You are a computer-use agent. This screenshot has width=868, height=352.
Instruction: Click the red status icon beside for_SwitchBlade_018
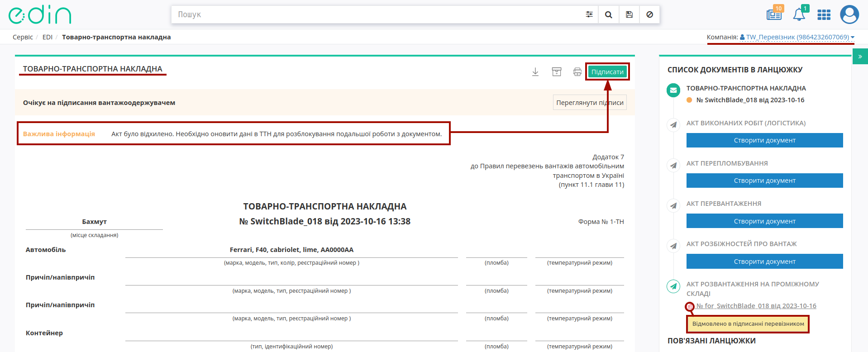pos(689,306)
